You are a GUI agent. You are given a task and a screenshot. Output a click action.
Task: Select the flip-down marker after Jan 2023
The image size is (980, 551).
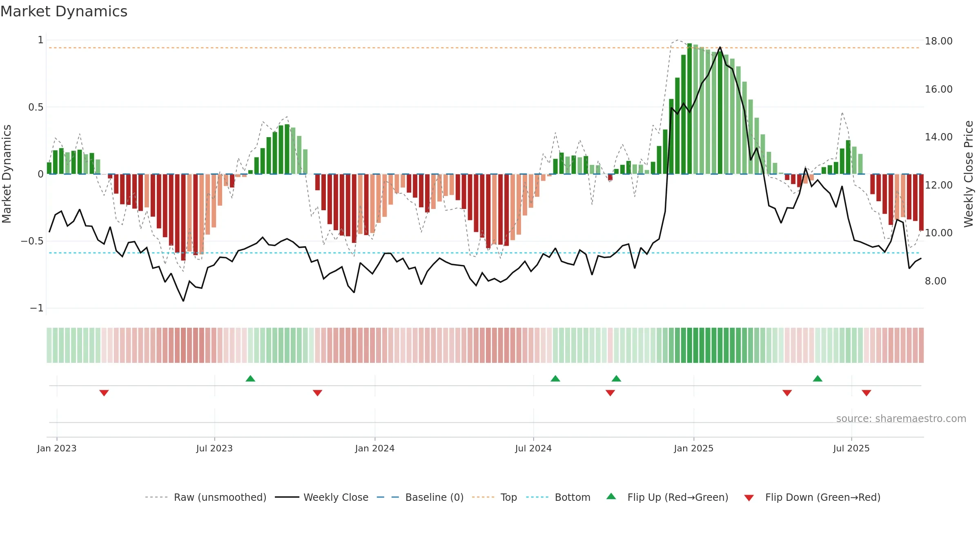coord(104,393)
